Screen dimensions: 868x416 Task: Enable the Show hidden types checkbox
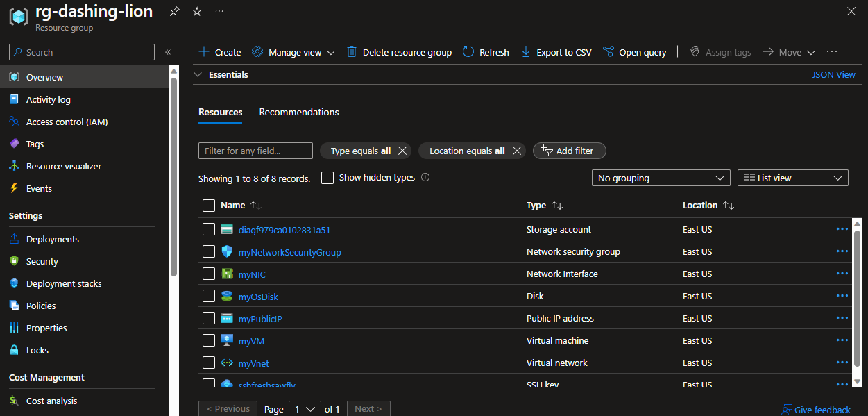(x=327, y=178)
